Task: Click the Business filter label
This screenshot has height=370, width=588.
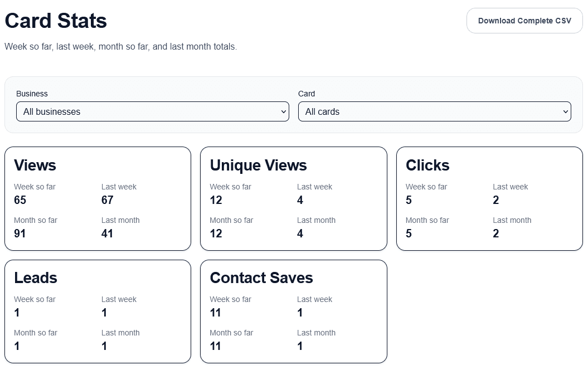Action: (x=32, y=94)
